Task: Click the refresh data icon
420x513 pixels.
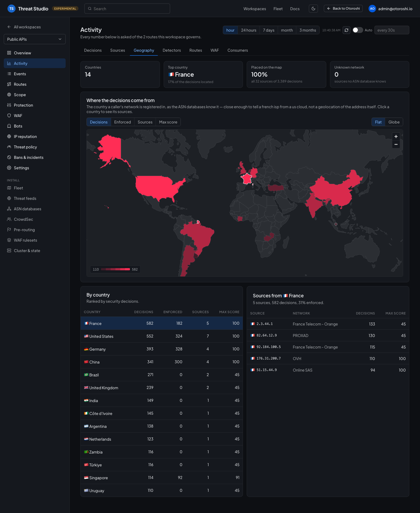Action: tap(346, 30)
